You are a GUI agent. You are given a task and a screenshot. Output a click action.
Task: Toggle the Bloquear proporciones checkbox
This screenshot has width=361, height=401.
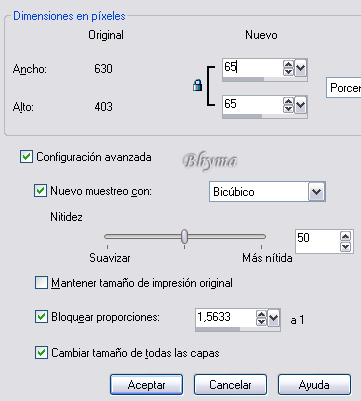[41, 317]
